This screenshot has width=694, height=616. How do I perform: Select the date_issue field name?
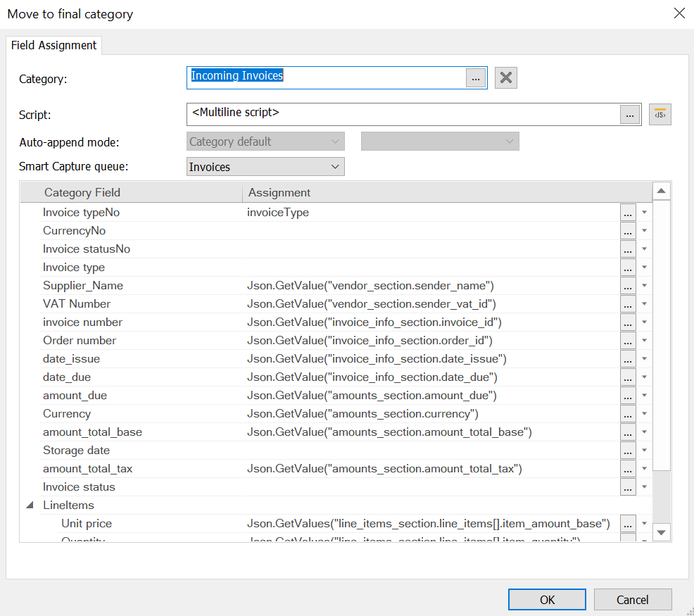[x=71, y=359]
